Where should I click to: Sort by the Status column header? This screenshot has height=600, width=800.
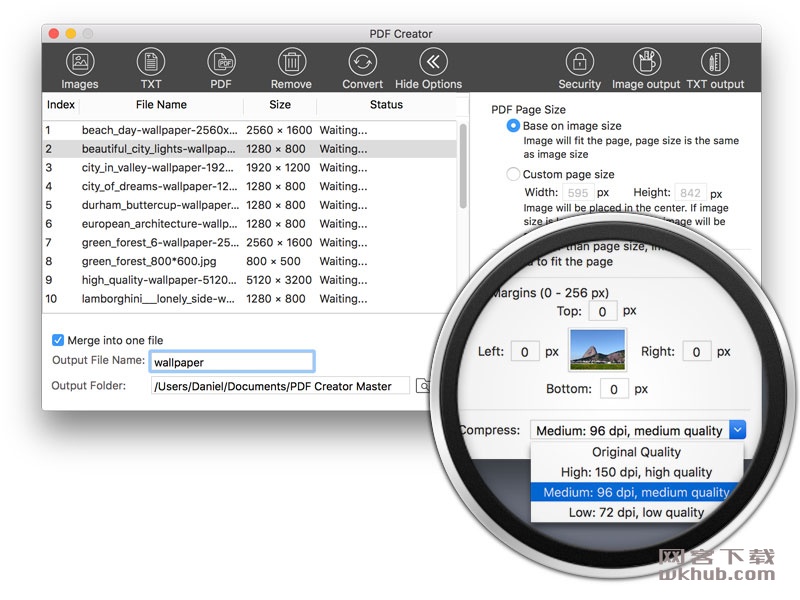coord(386,105)
